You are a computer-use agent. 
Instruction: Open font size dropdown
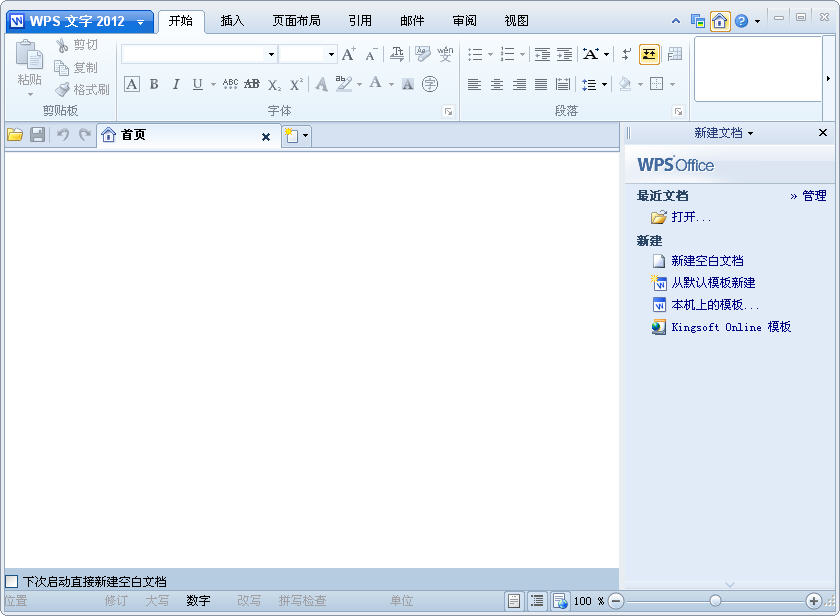tap(331, 54)
